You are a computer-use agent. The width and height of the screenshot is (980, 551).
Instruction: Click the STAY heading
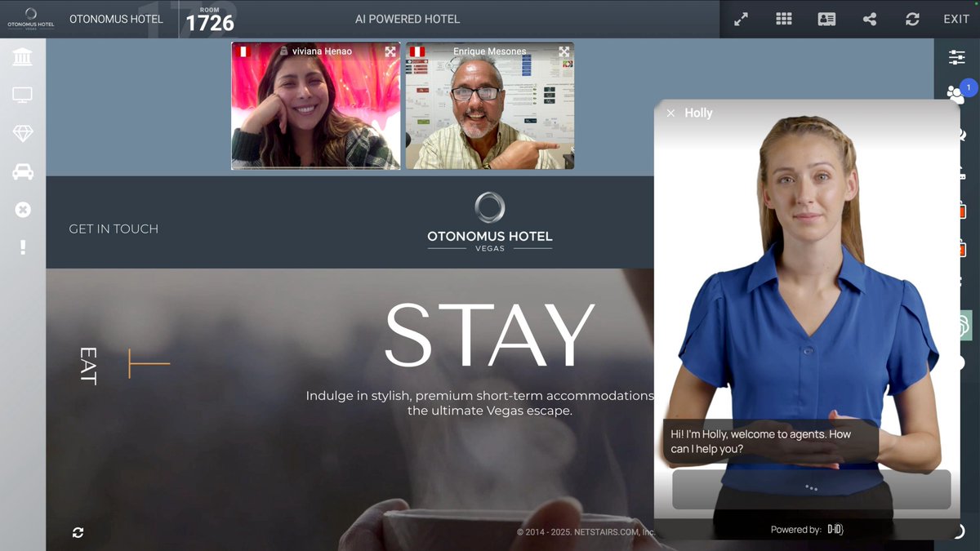tap(489, 335)
